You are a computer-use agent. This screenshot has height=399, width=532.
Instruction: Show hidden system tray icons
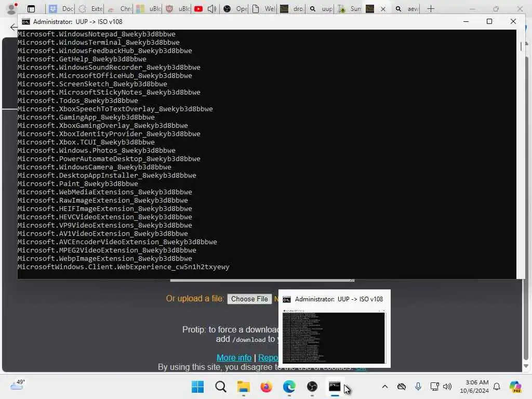pos(385,387)
